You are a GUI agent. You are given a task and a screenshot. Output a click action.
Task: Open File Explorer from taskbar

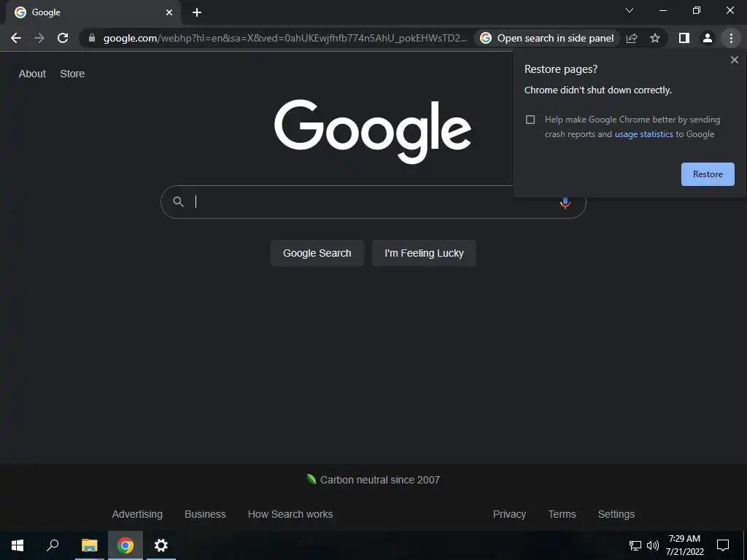(89, 545)
